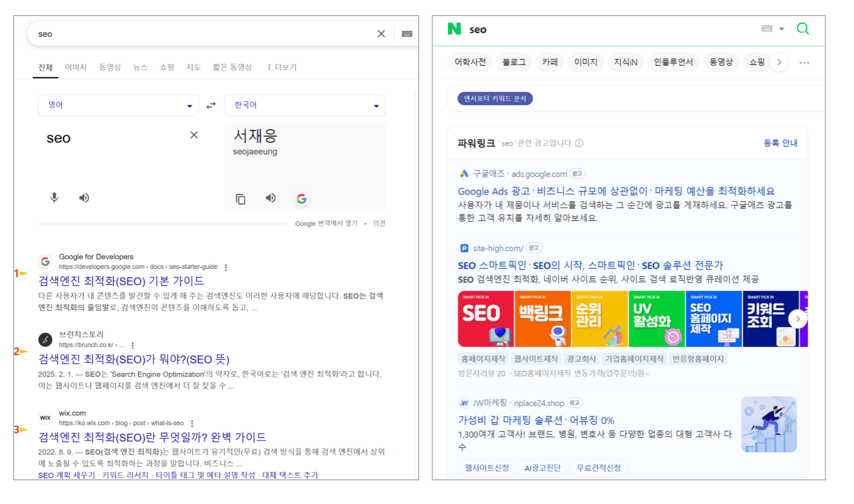Open the '가성비 갑 마케팅 솔루션' ad link
The image size is (854, 504).
[536, 420]
